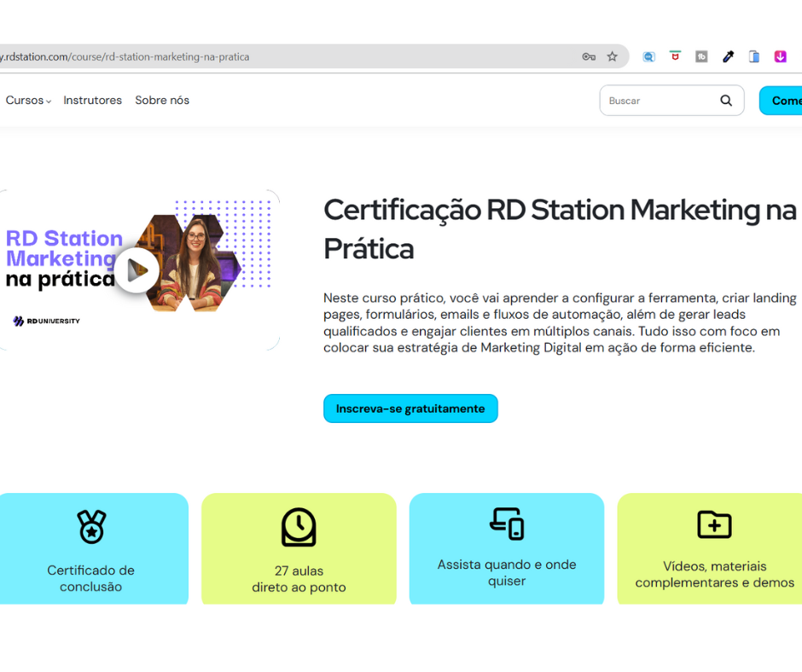
Task: Open the eyedropper color picker extension
Action: [x=728, y=57]
